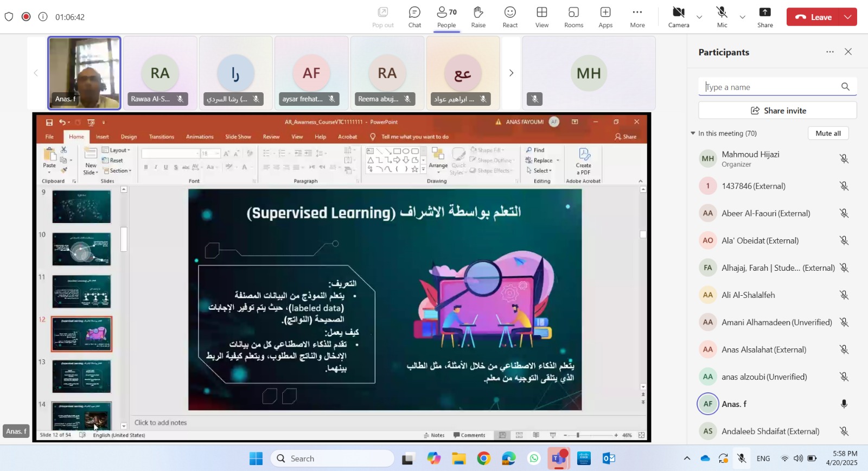Viewport: 868px width, 471px height.
Task: Select slide 10 thumbnail
Action: click(81, 249)
